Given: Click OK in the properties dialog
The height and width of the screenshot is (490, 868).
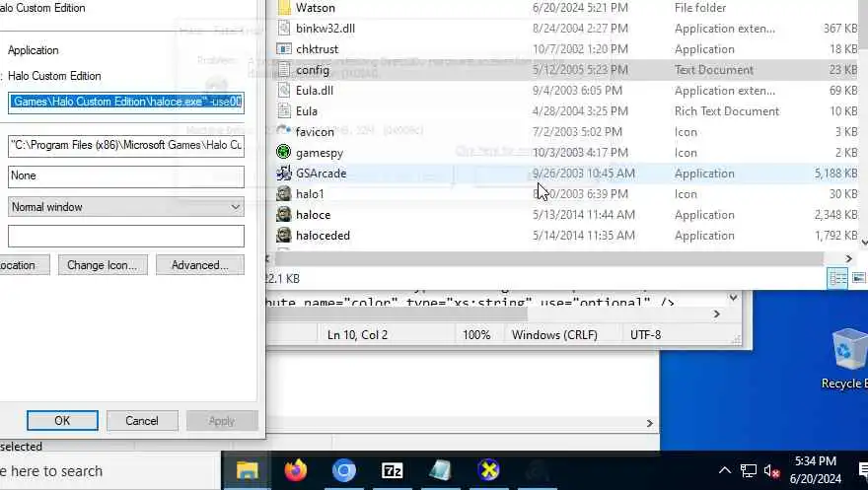Looking at the screenshot, I should tap(62, 421).
